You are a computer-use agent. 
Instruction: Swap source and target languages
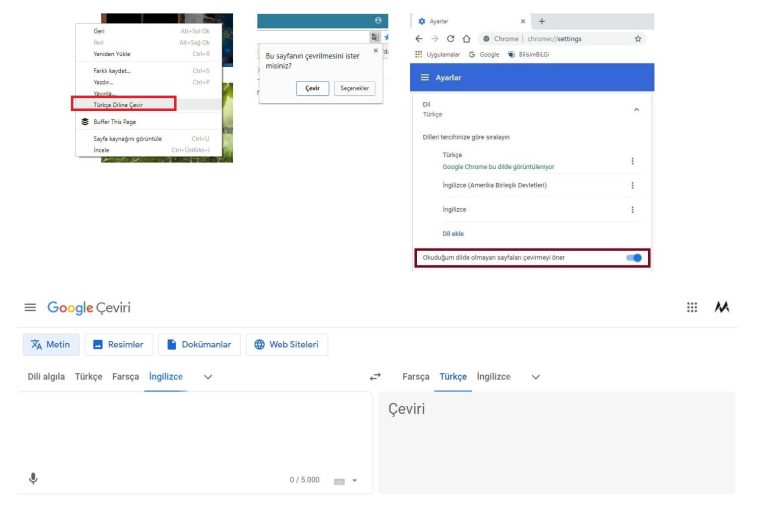pyautogui.click(x=375, y=377)
